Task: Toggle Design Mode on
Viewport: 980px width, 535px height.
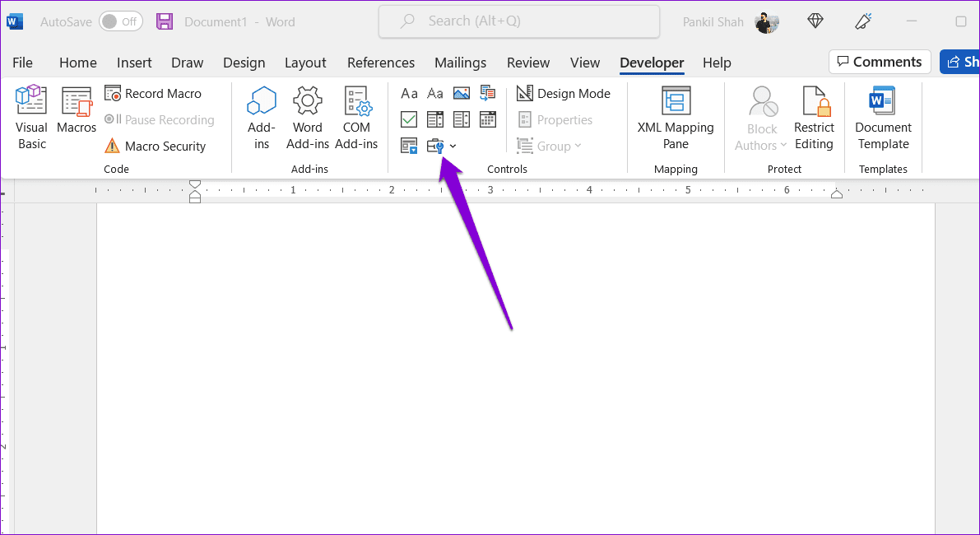Action: (x=563, y=94)
